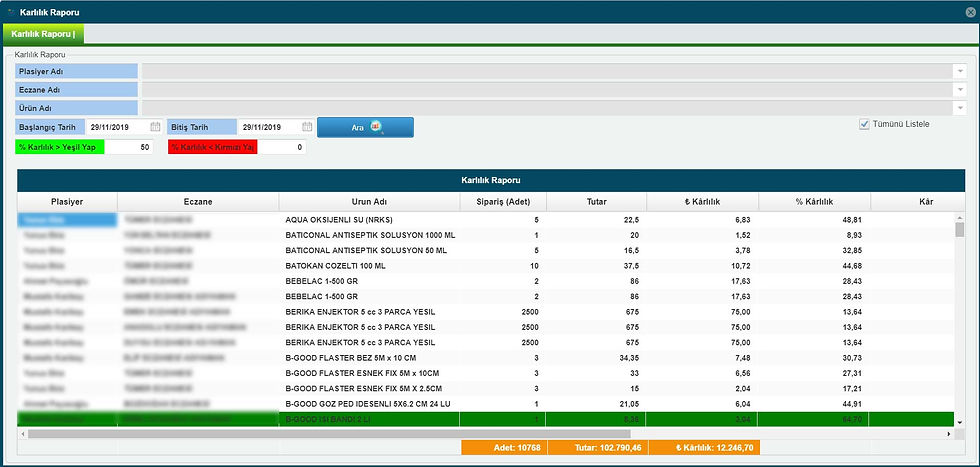Select BATICONAL ANTISEPTIK SOLUSYON 50 ML row
980x467 pixels.
(486, 251)
